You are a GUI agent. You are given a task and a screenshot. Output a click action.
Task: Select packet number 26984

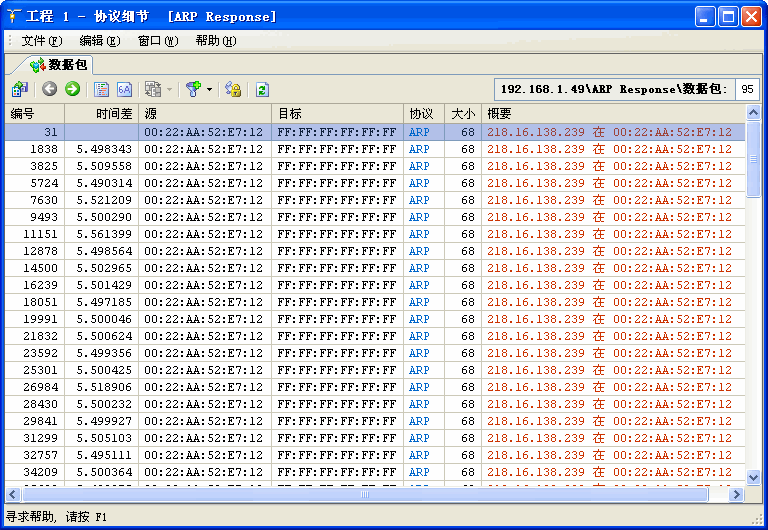(x=41, y=387)
